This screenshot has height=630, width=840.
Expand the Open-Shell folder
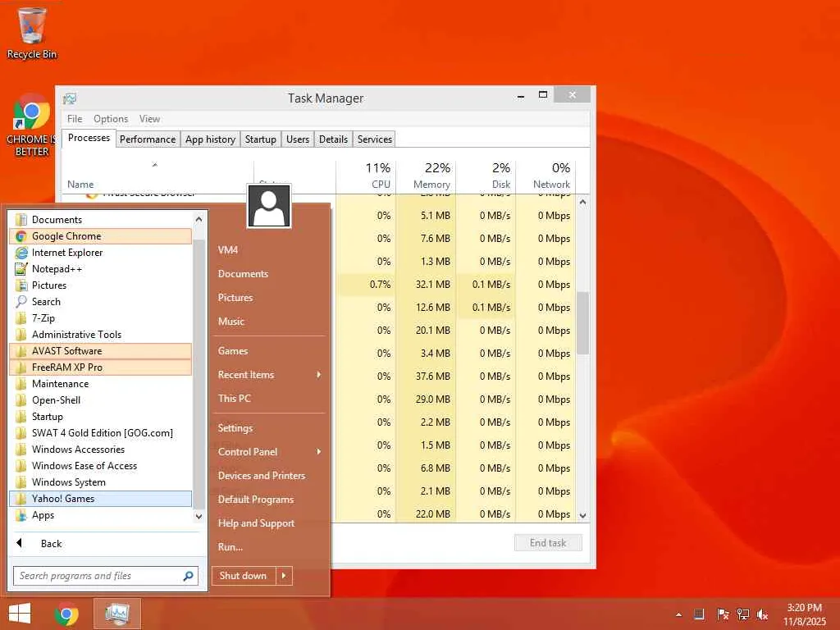pyautogui.click(x=101, y=400)
